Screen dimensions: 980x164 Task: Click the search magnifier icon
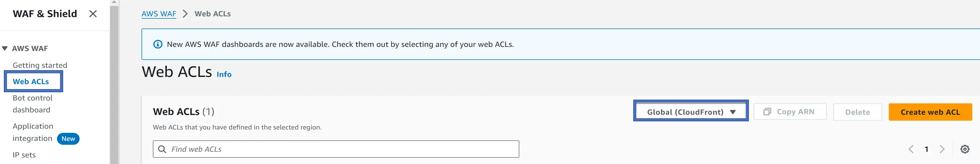pos(162,149)
